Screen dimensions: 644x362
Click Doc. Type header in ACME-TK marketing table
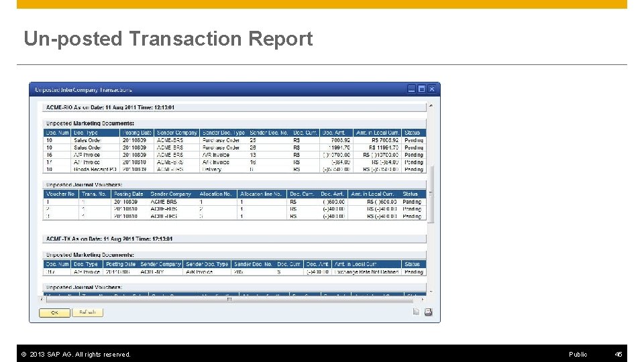[87, 264]
